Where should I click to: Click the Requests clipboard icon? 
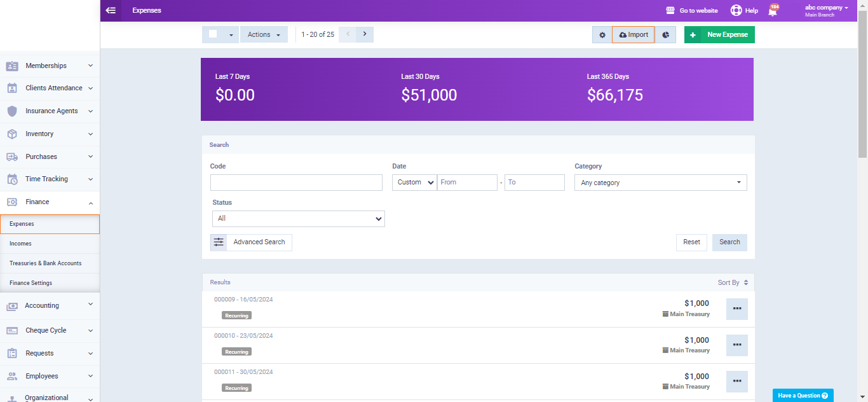(12, 353)
